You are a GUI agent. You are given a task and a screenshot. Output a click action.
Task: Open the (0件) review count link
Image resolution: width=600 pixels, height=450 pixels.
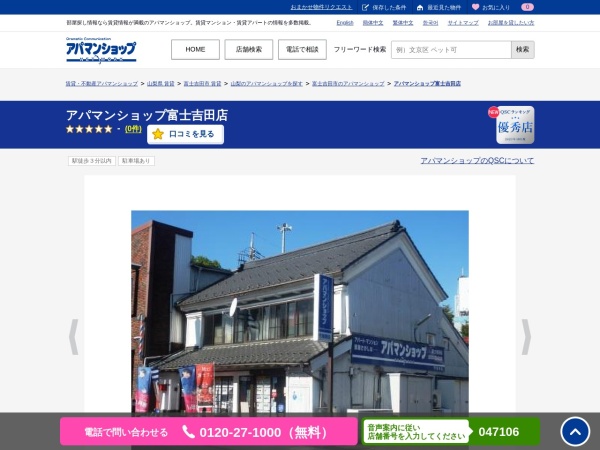133,129
